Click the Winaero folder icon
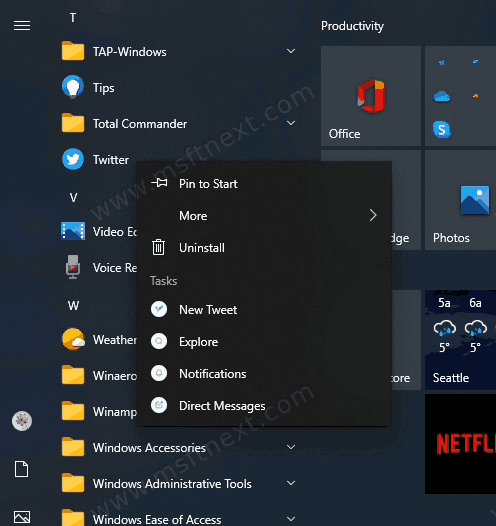496x526 pixels. coord(73,375)
